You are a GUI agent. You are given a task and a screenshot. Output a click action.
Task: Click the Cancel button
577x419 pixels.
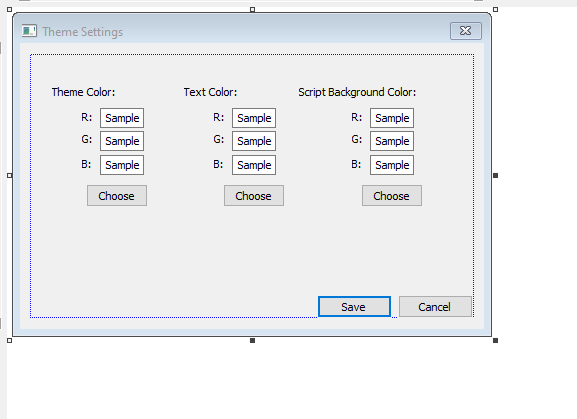435,306
